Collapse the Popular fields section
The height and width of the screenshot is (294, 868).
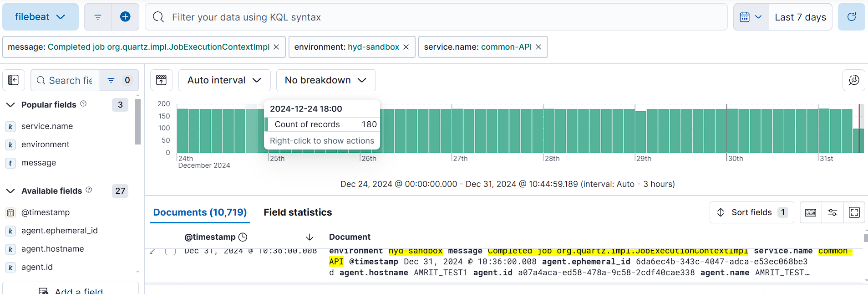[11, 105]
